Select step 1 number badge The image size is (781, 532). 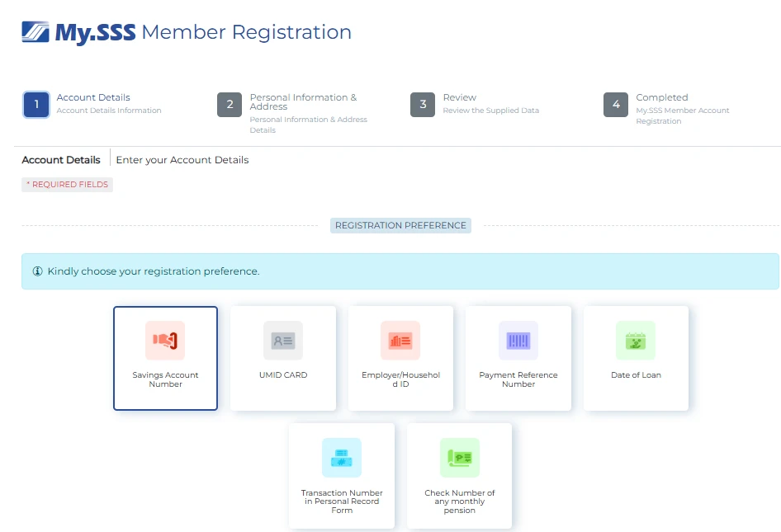pos(36,105)
